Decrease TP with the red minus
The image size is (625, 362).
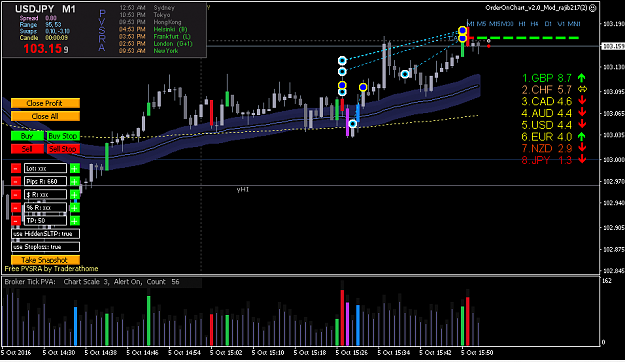click(x=16, y=220)
